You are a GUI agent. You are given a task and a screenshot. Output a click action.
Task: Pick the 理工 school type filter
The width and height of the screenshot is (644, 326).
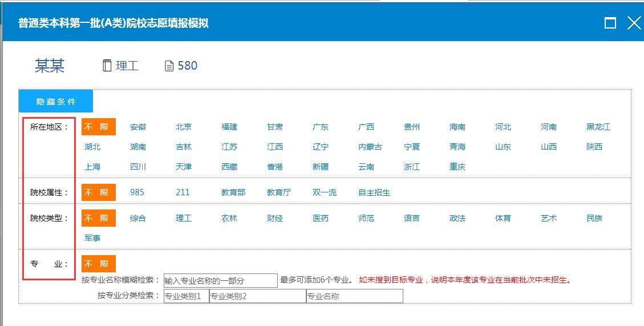point(184,218)
